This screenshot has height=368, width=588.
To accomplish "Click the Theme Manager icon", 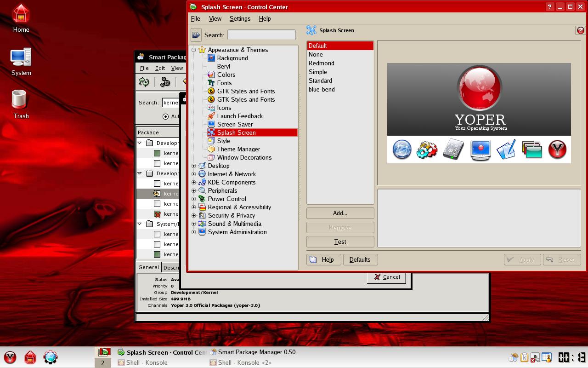I will pos(211,149).
